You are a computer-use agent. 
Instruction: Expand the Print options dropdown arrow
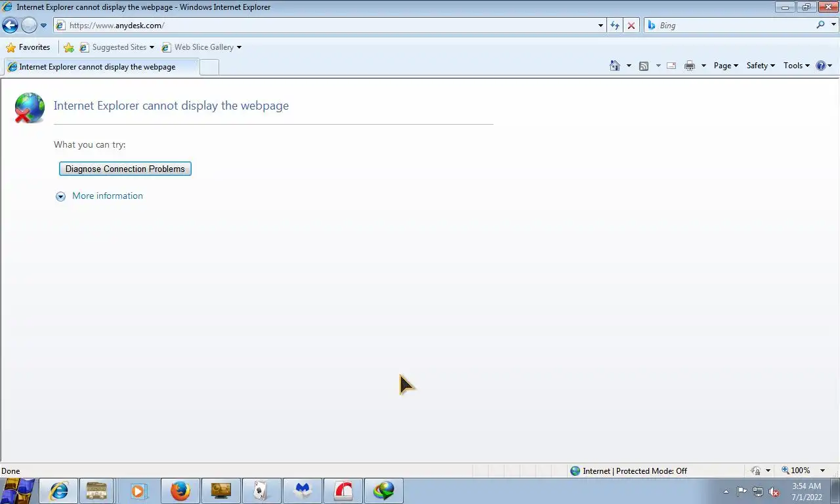click(703, 66)
